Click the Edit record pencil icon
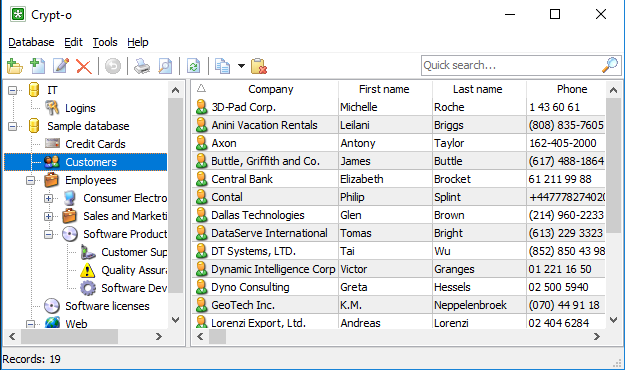This screenshot has height=370, width=625. [x=61, y=66]
